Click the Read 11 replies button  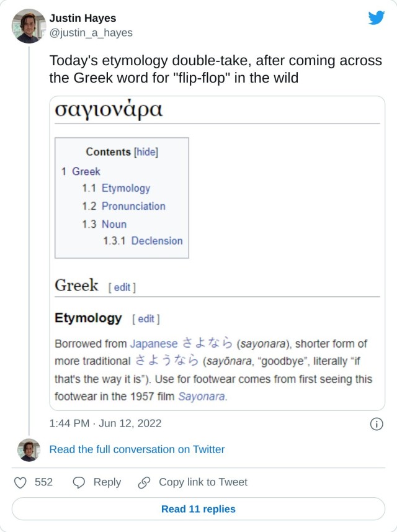(x=198, y=508)
